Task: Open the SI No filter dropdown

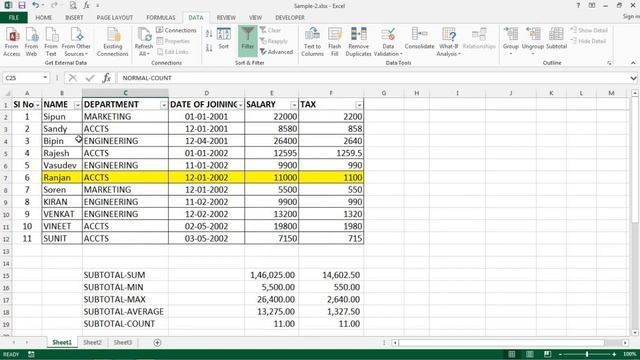Action: 38,105
